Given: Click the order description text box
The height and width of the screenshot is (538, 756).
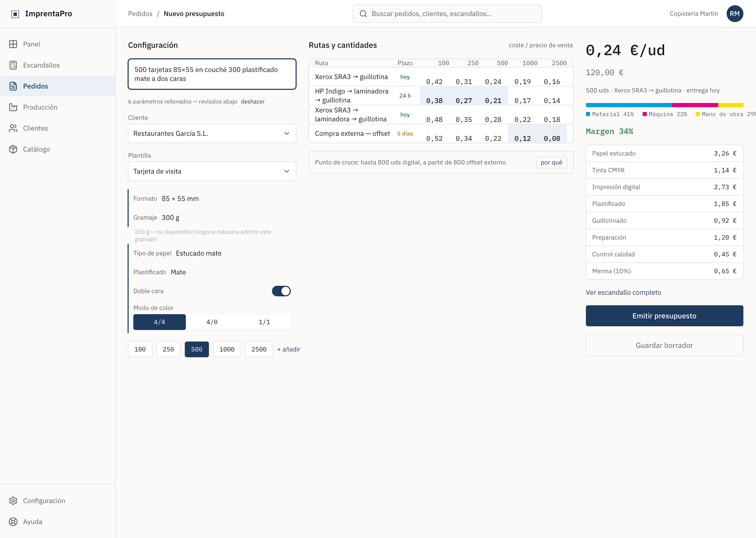Looking at the screenshot, I should point(212,74).
